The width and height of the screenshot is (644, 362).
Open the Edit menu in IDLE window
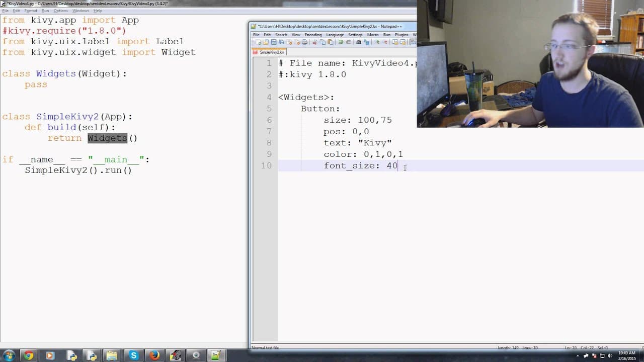(17, 11)
